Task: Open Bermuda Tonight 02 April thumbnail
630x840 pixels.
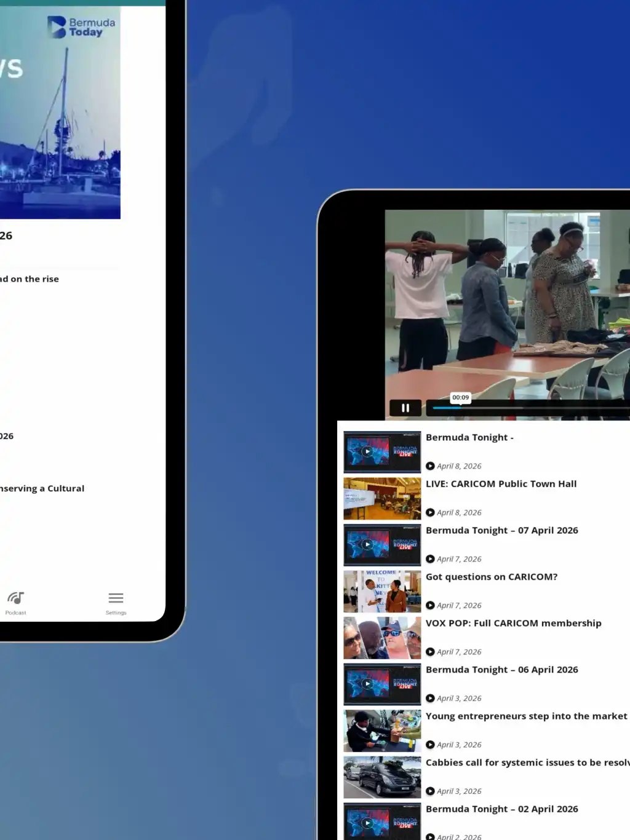Action: click(382, 822)
